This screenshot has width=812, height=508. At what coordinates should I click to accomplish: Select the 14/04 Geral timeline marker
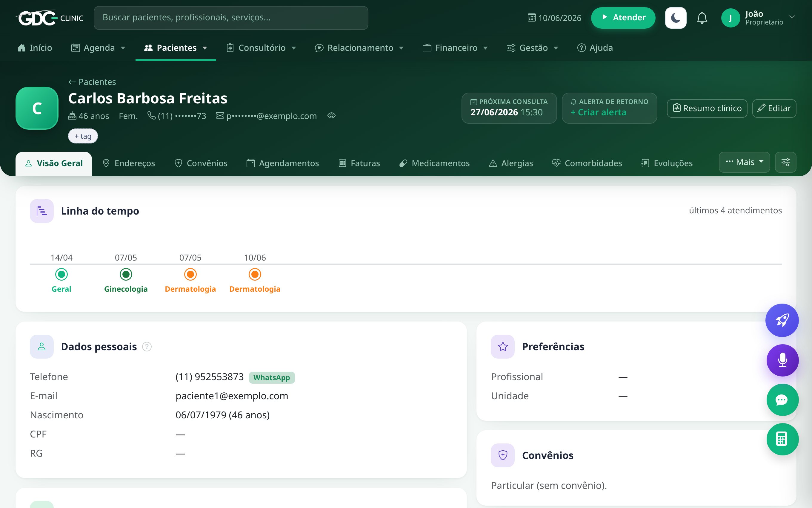[61, 275]
